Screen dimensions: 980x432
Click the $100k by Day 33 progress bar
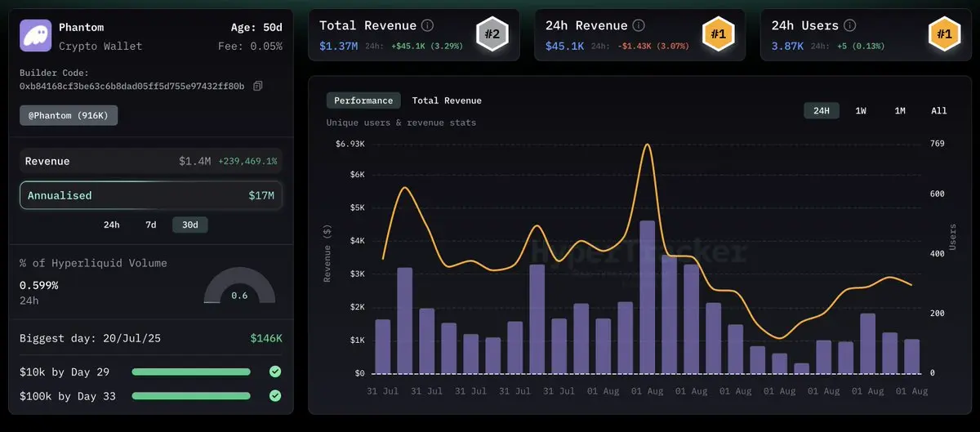pos(191,396)
